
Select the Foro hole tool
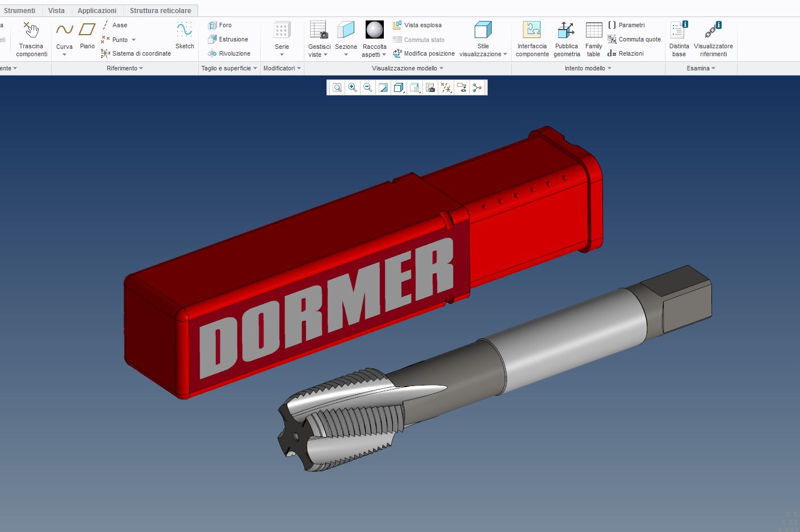coord(220,25)
